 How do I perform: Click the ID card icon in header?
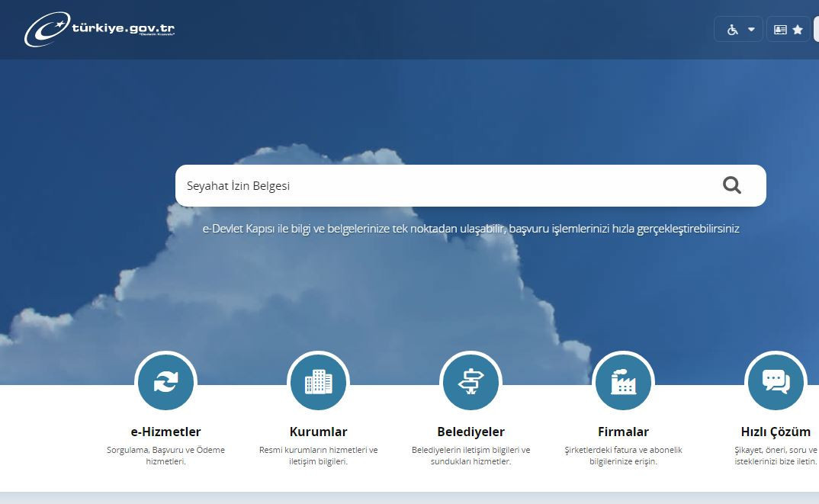780,30
